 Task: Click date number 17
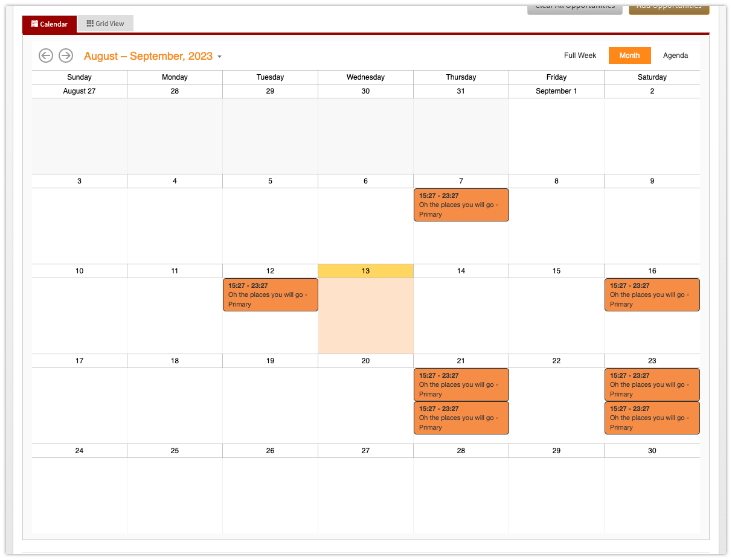pos(79,361)
